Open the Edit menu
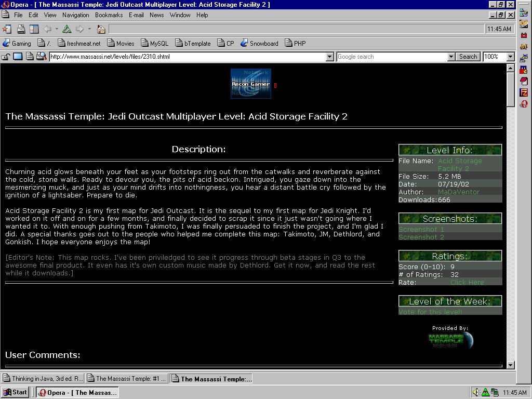Viewport: 532px width, 399px height. (33, 15)
